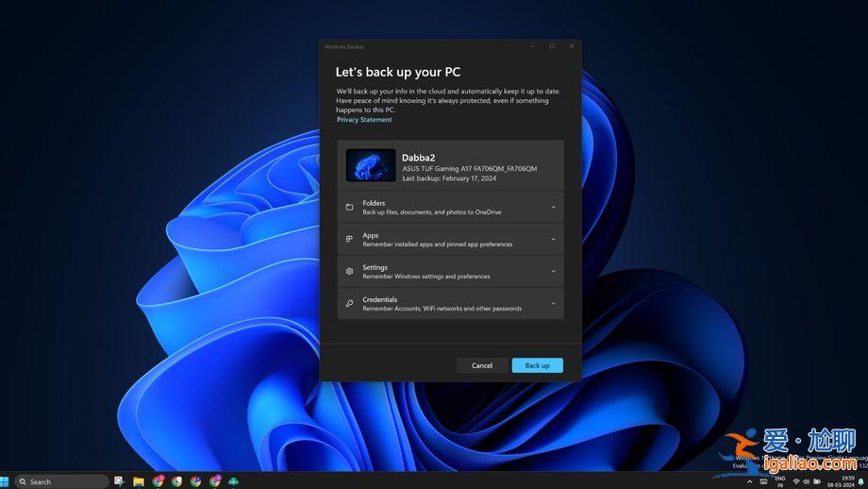
Task: Maximize the Windows Backup window
Action: 552,46
